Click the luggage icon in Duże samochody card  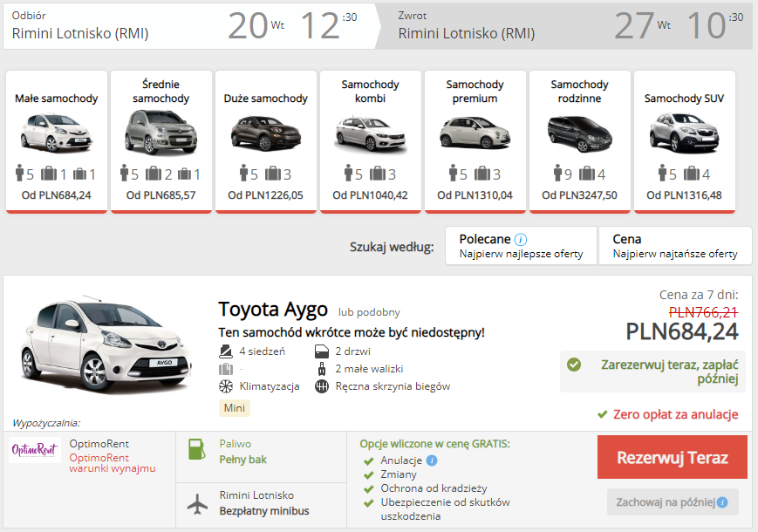273,173
